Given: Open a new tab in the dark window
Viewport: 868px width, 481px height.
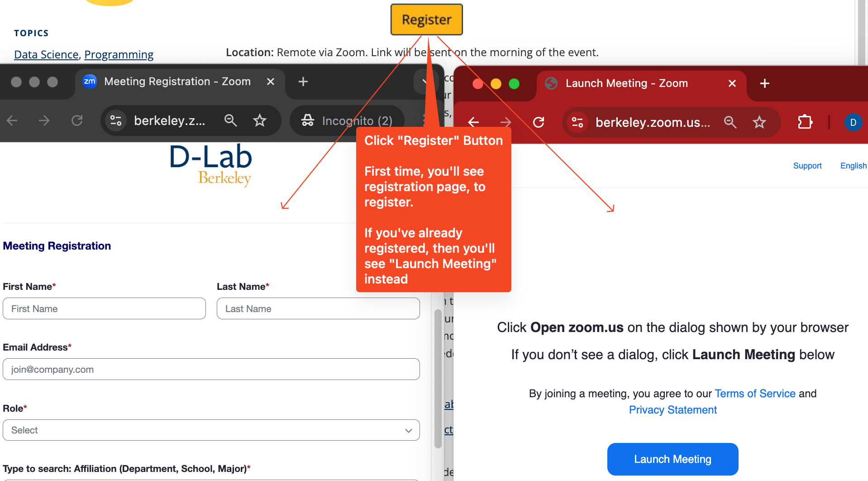Looking at the screenshot, I should tap(303, 82).
